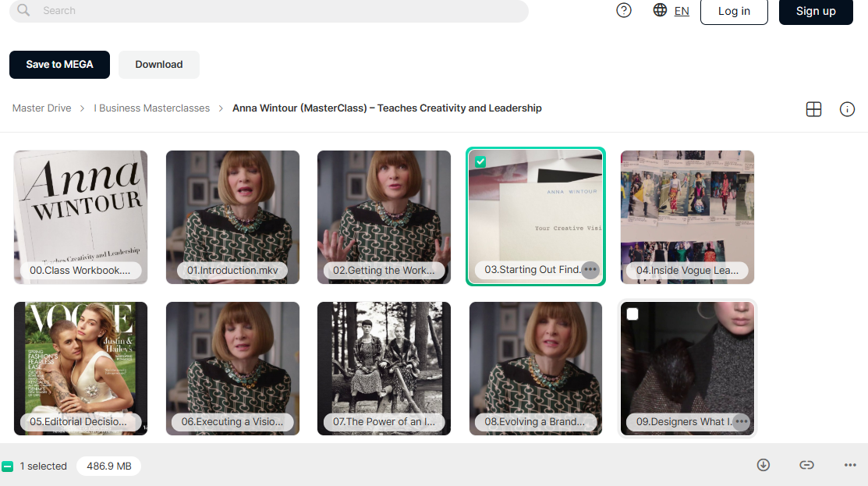This screenshot has width=868, height=486.
Task: Open 06.Executing a Visio thumbnail
Action: 232,368
